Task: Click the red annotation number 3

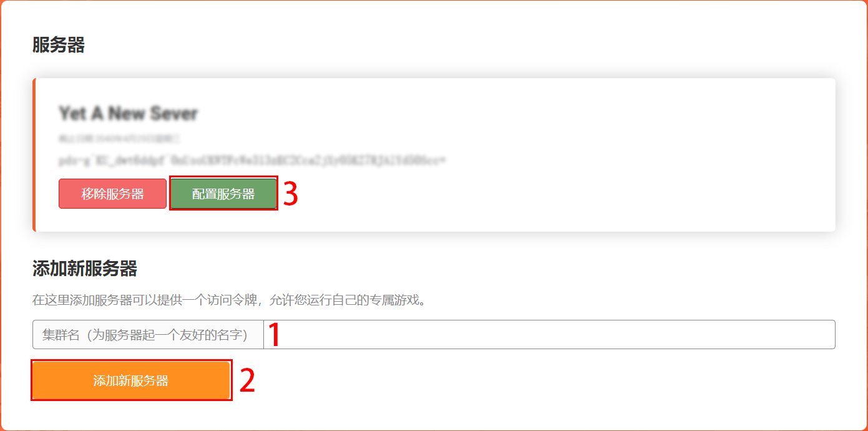Action: (291, 194)
